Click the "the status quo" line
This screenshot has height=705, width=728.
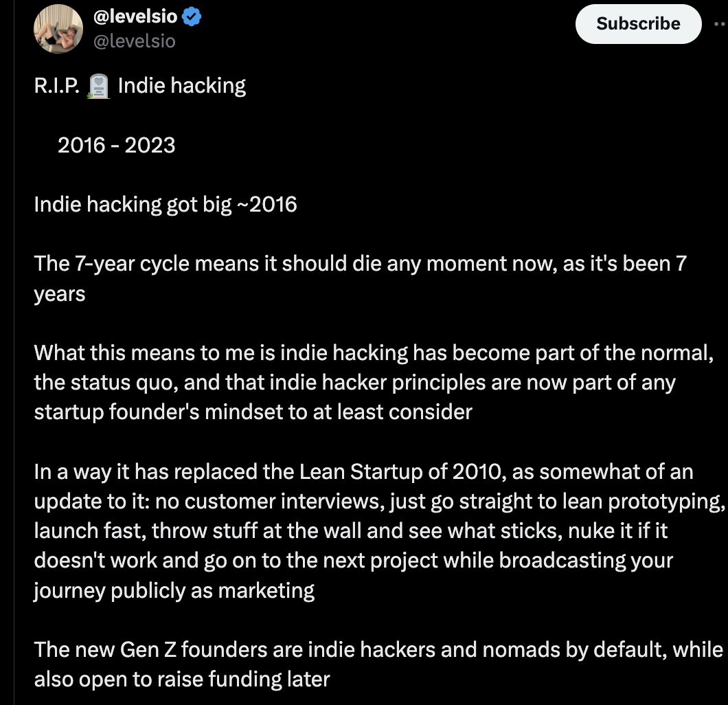pos(354,383)
